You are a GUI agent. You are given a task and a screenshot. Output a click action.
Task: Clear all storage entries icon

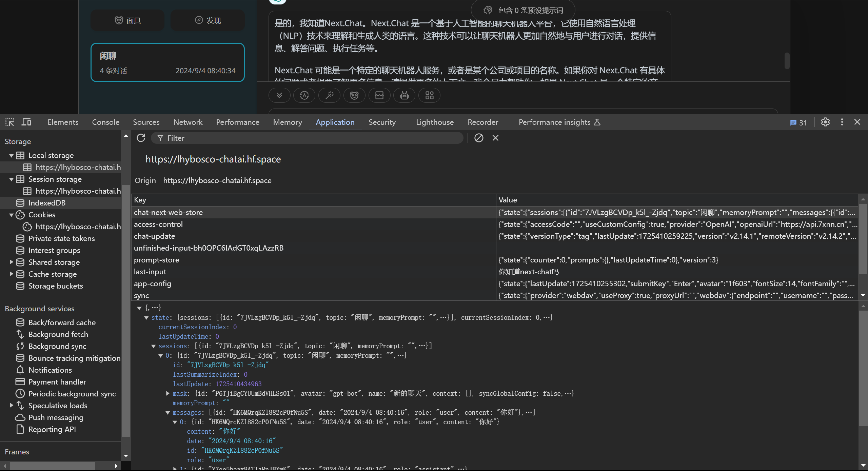[479, 138]
